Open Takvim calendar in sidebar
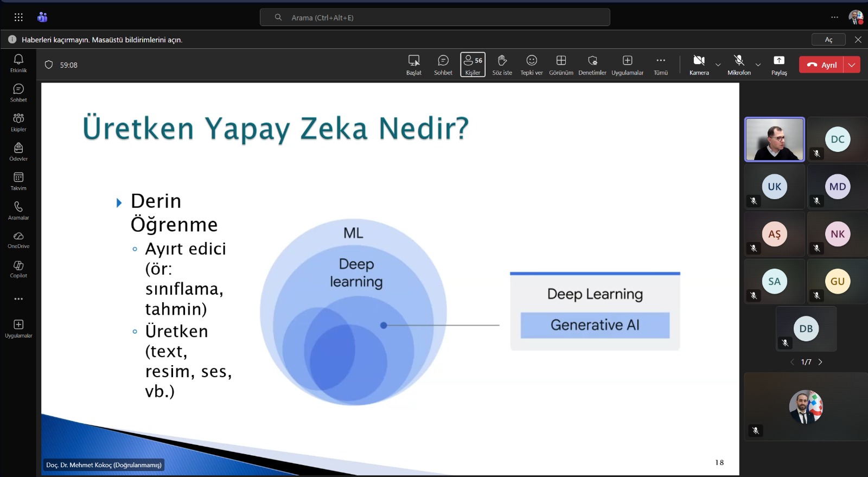The image size is (868, 477). (x=18, y=181)
